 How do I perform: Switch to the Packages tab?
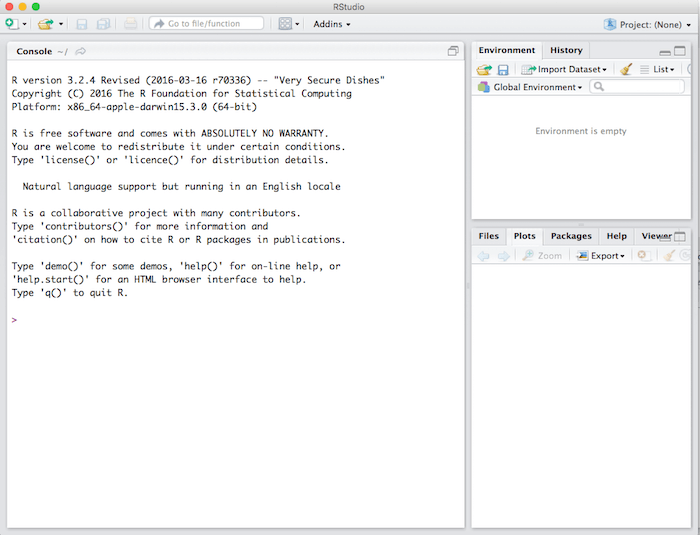tap(571, 236)
